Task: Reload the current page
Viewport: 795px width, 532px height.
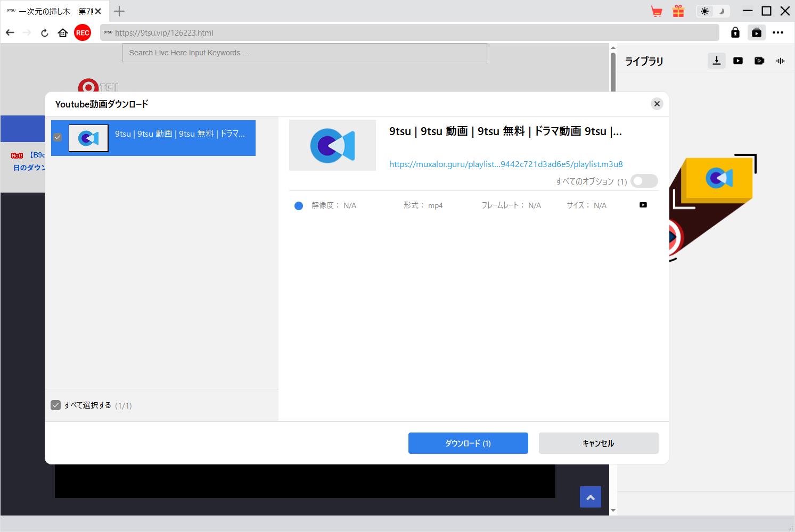Action: coord(45,33)
